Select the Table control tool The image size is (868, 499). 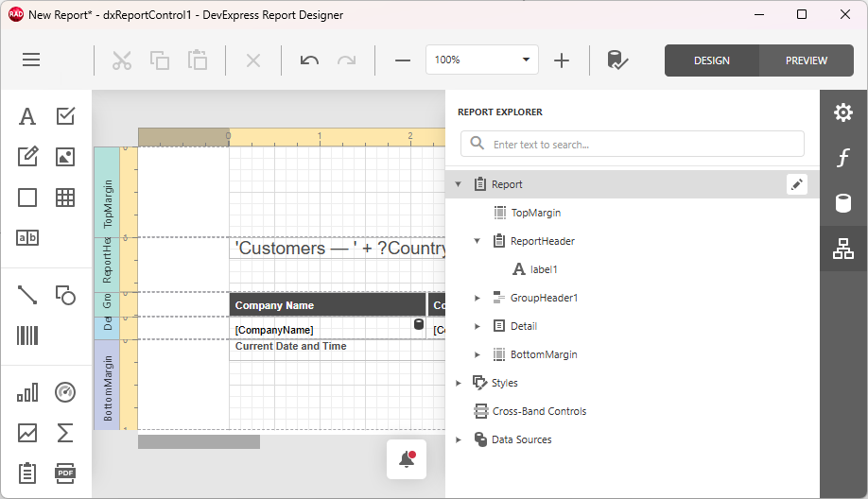[x=65, y=198]
